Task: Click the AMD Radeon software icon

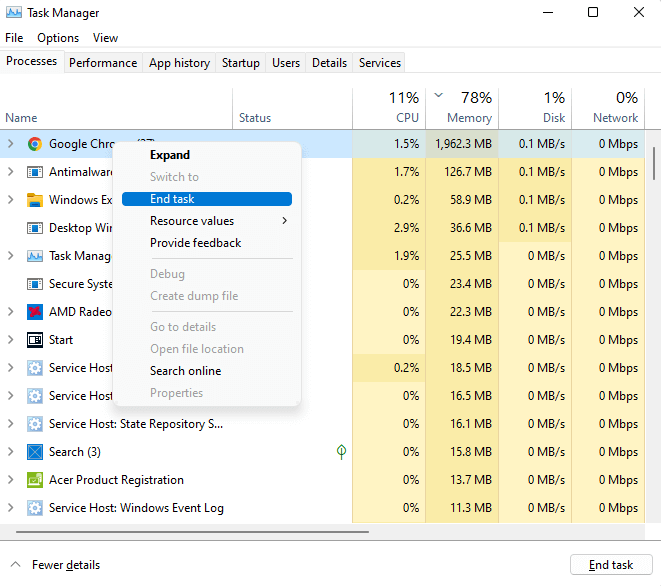Action: click(x=35, y=312)
